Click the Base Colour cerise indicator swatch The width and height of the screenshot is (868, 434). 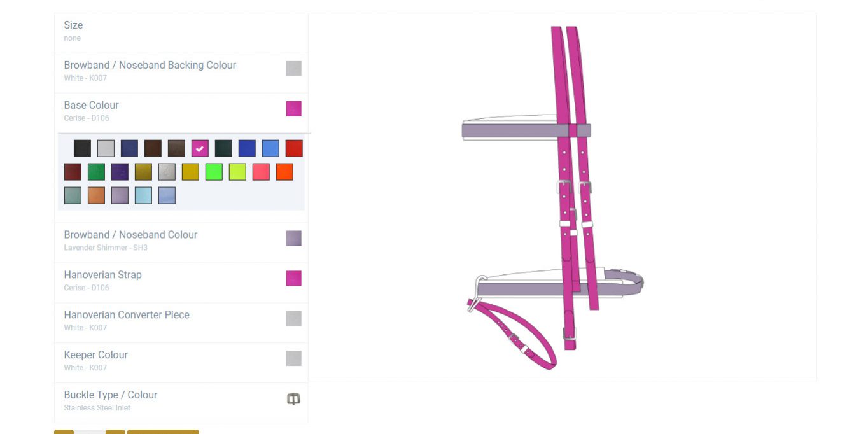click(x=293, y=109)
